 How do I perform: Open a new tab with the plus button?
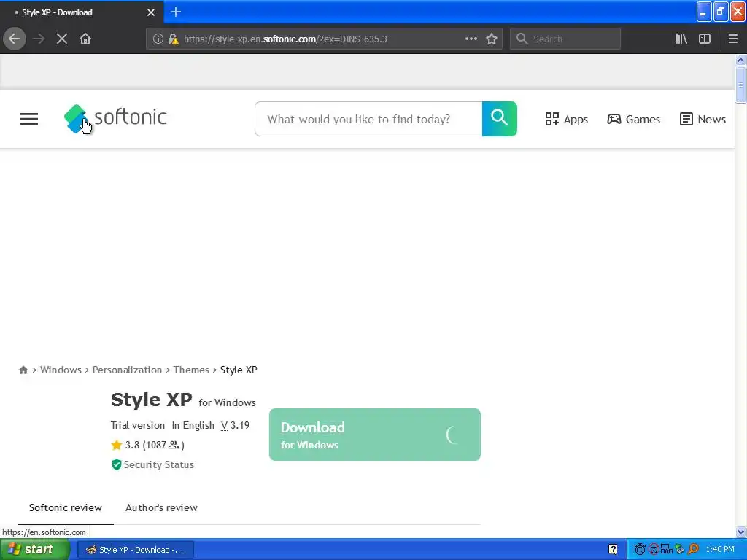point(176,12)
